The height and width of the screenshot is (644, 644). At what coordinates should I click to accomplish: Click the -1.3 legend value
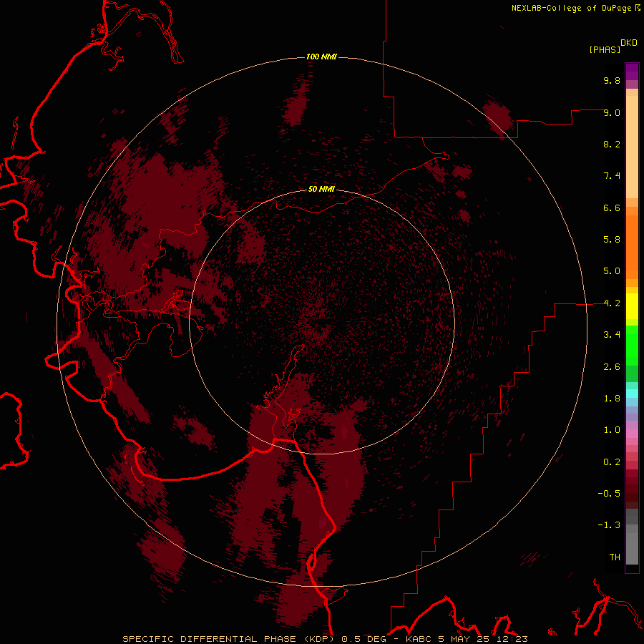coord(609,525)
